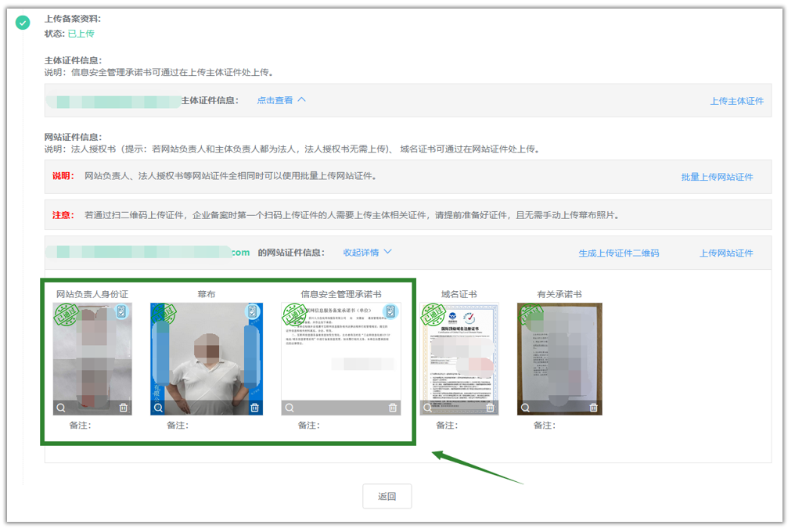Open the magnifier preview on 信息安全管理承诺书

289,407
